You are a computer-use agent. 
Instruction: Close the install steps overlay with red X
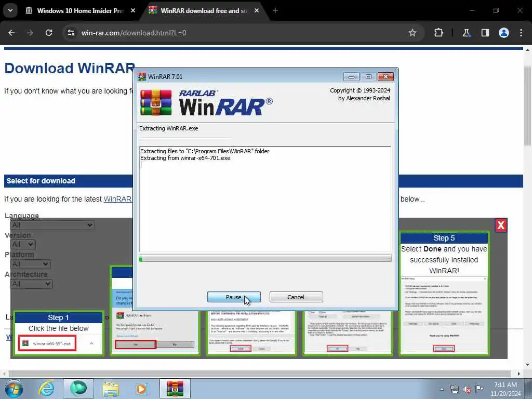[501, 225]
